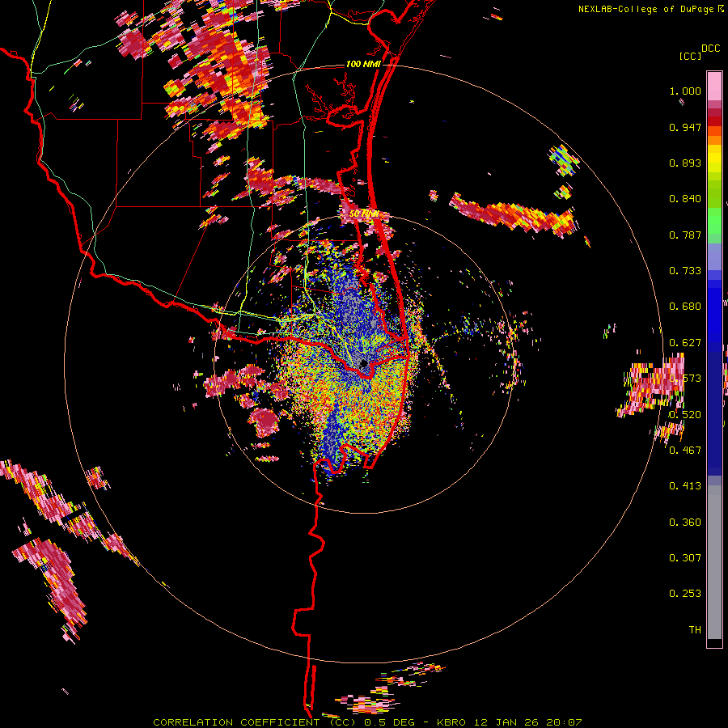
Task: Select the 0.520 scale value
Action: pos(685,414)
